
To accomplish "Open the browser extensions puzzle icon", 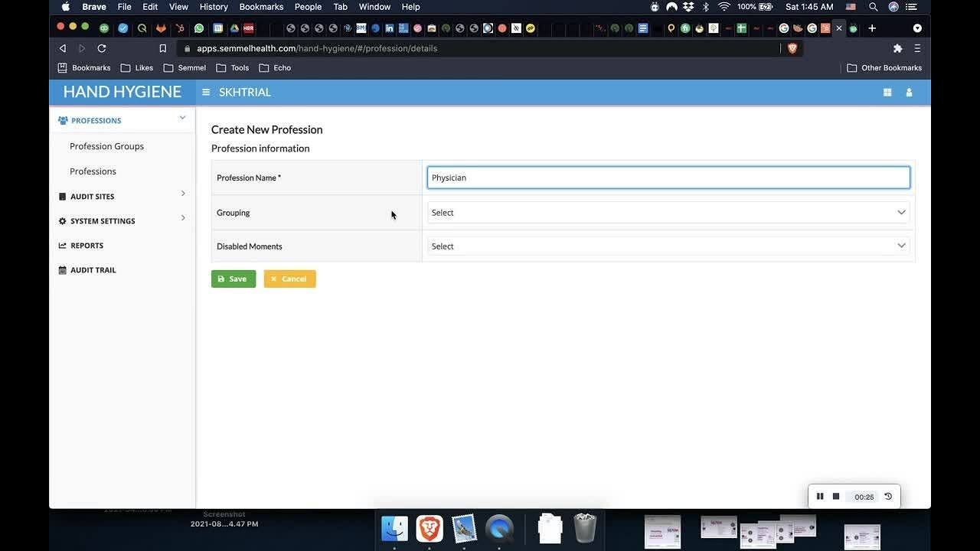I will coord(897,48).
